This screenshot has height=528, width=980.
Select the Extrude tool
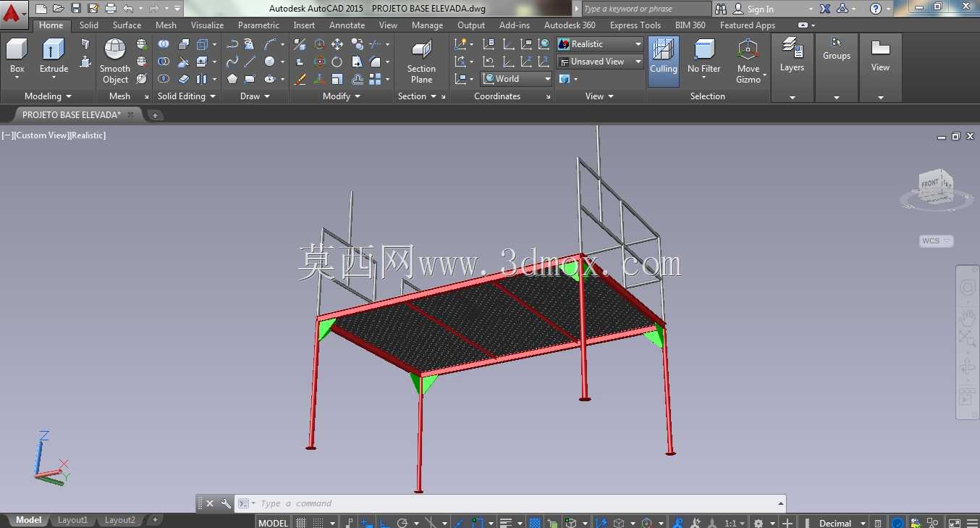(54, 56)
